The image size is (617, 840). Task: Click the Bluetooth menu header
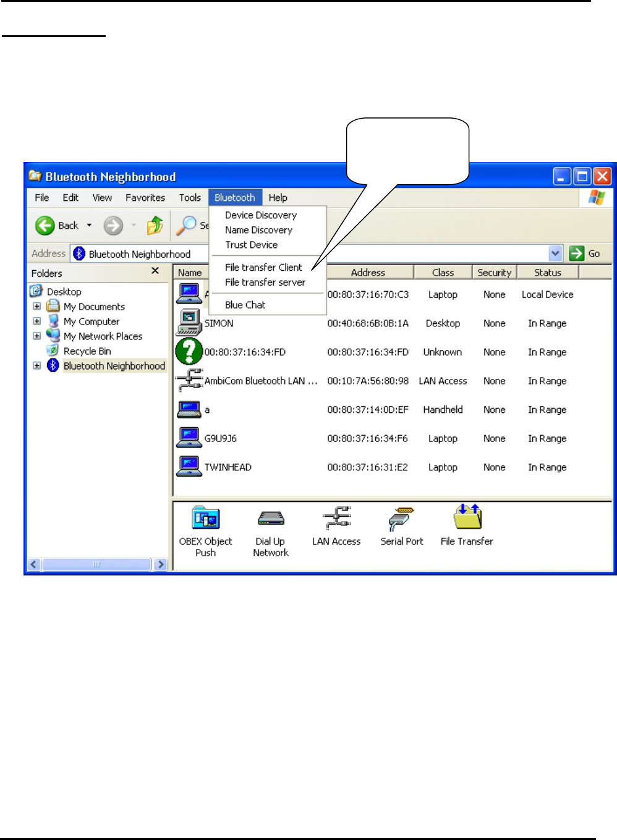pos(235,198)
